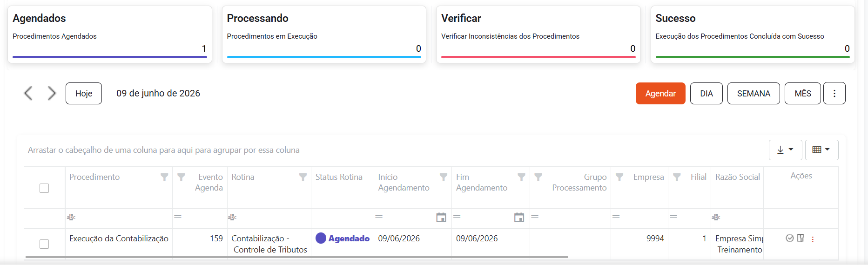Click the Hoje button

click(84, 93)
